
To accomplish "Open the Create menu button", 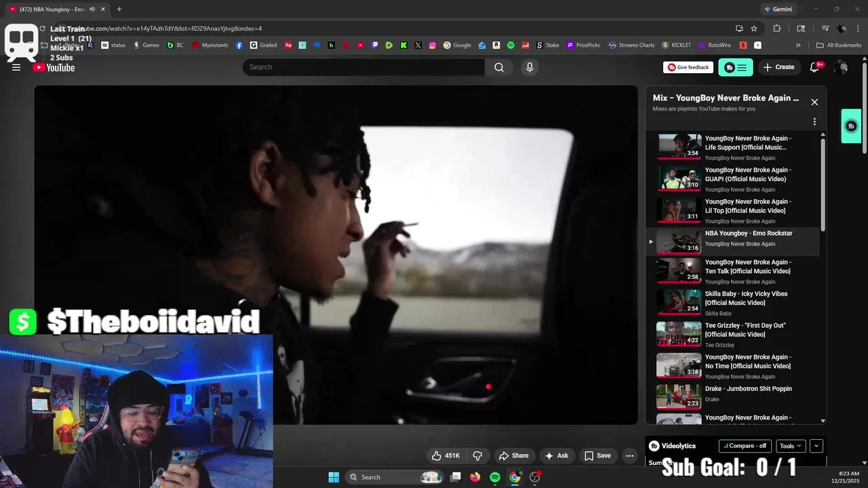I will [x=778, y=67].
